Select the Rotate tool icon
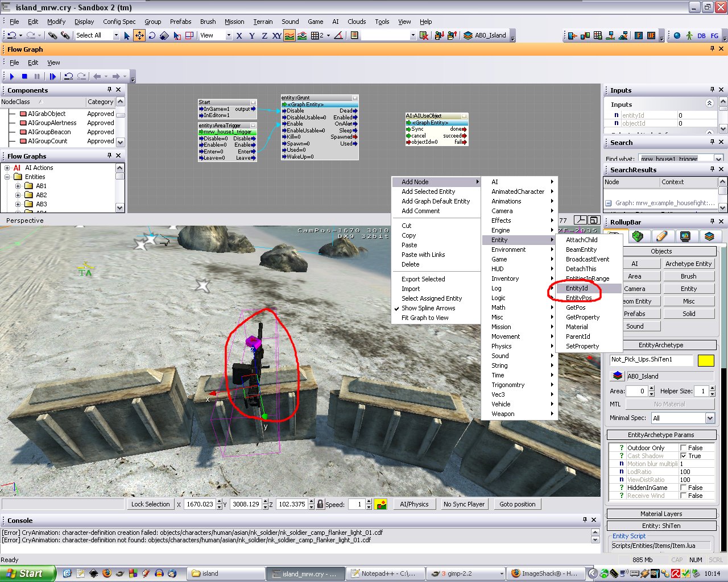 tap(152, 35)
